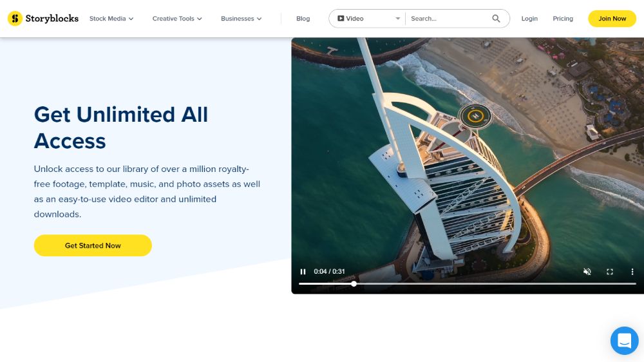Open the Pricing page
644x362 pixels.
click(x=562, y=19)
